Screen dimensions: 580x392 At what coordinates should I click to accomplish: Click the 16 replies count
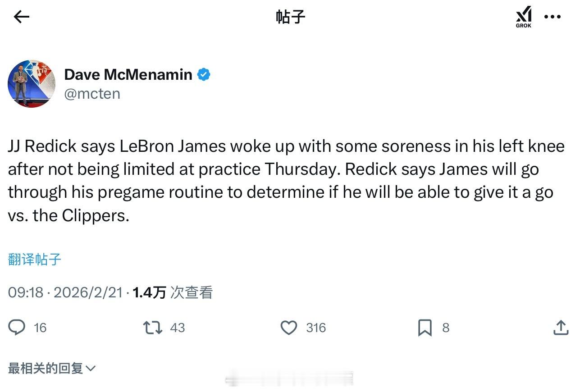click(x=40, y=328)
